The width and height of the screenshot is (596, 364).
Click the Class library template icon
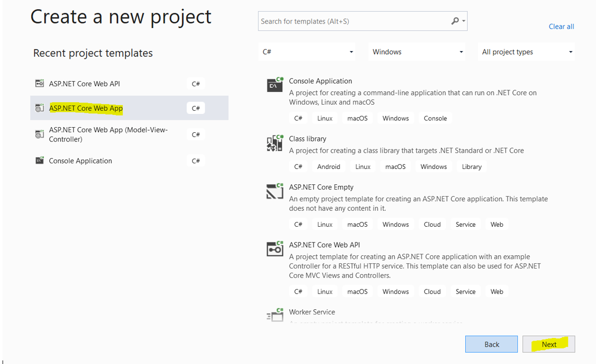[275, 143]
